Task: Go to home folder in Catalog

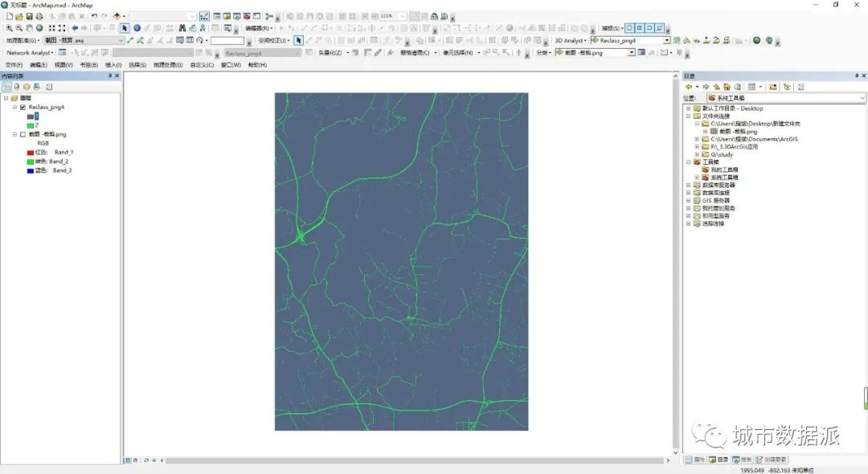Action: pyautogui.click(x=727, y=87)
